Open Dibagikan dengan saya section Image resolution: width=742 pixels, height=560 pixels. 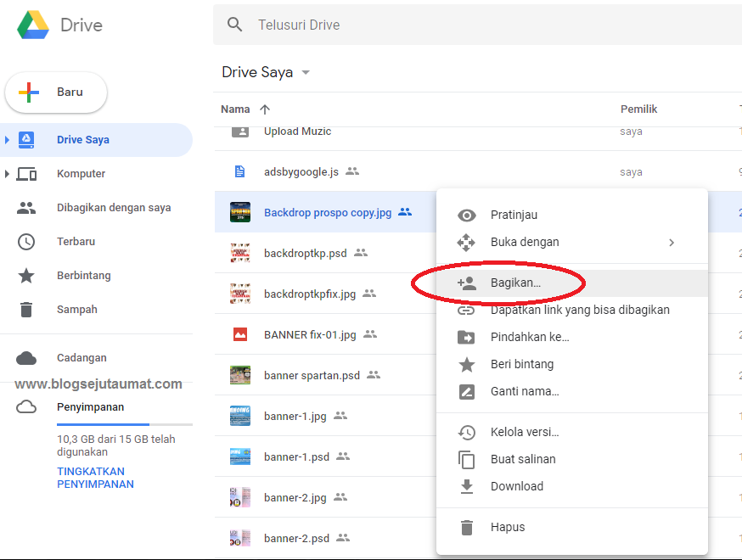point(113,208)
